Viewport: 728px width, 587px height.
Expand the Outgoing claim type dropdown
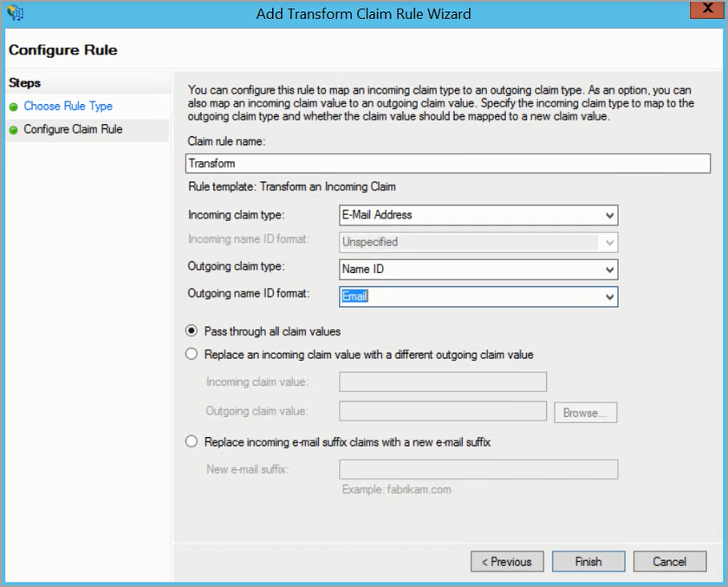coord(610,270)
